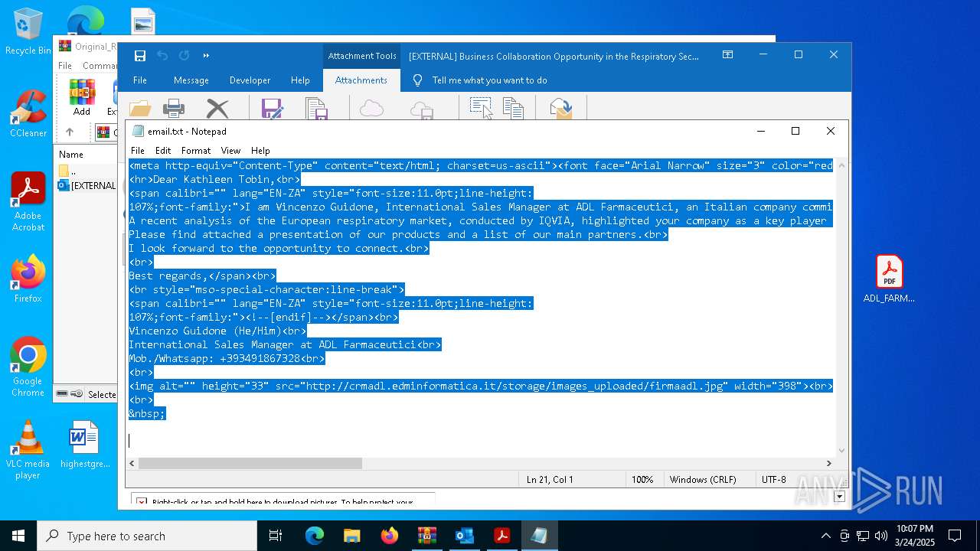Switch to the Developer ribbon tab
Screen dimensions: 980x551
click(x=250, y=80)
